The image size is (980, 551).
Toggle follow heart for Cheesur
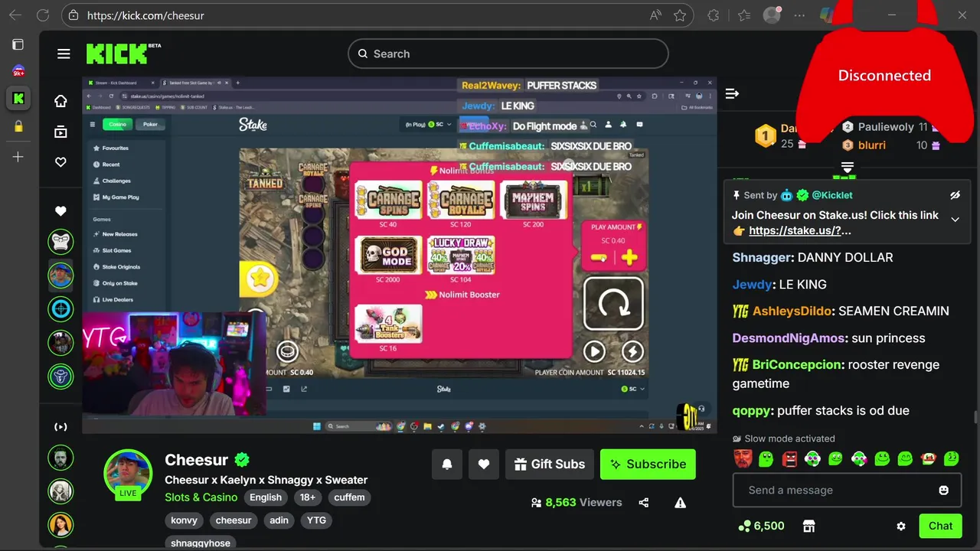point(484,464)
